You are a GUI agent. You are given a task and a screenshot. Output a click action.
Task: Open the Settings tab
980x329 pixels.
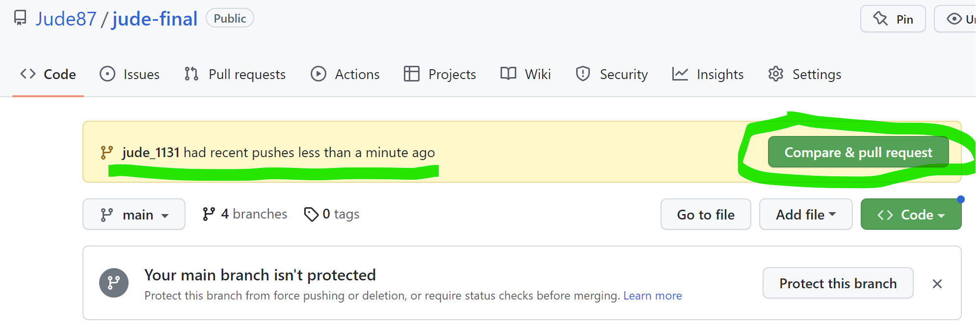(805, 74)
